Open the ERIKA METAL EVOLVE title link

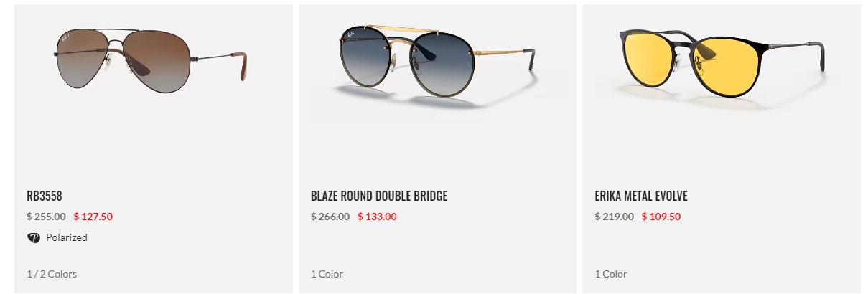click(641, 196)
